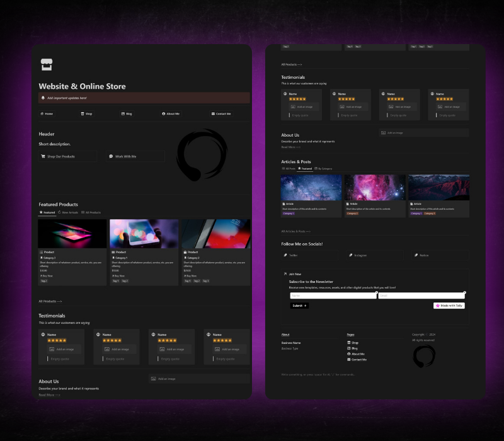Open the Home navigation button
Screen dimensions: 504x441
47,113
